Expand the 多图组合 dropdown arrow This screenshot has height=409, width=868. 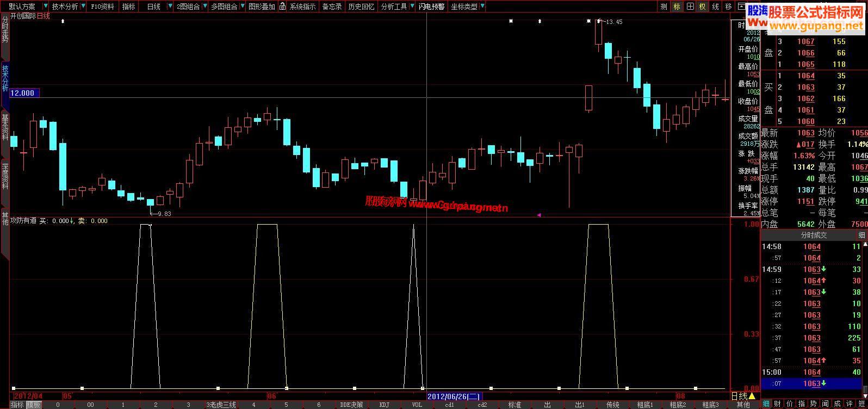click(x=241, y=7)
